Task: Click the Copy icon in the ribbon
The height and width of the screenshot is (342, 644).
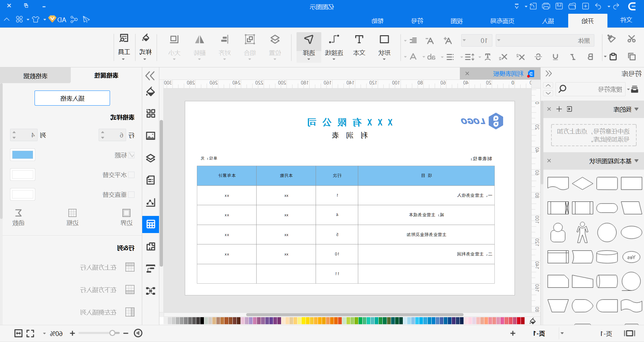Action: (632, 57)
